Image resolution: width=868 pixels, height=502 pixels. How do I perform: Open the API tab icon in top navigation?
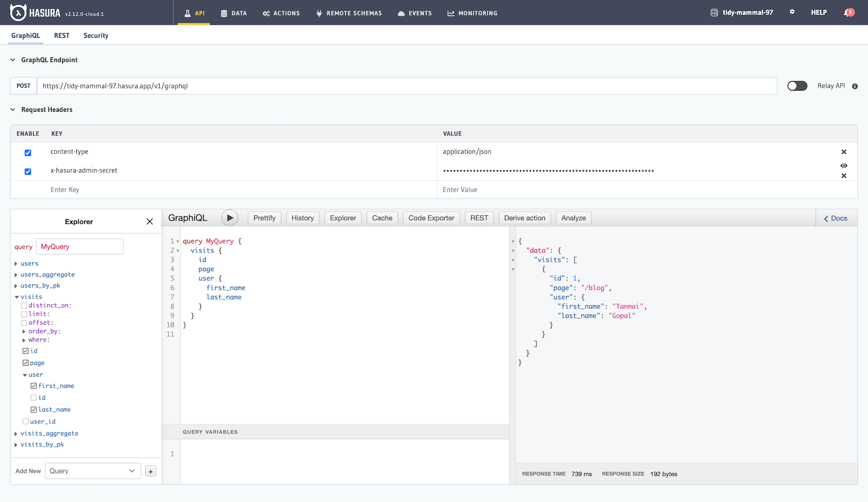point(187,13)
